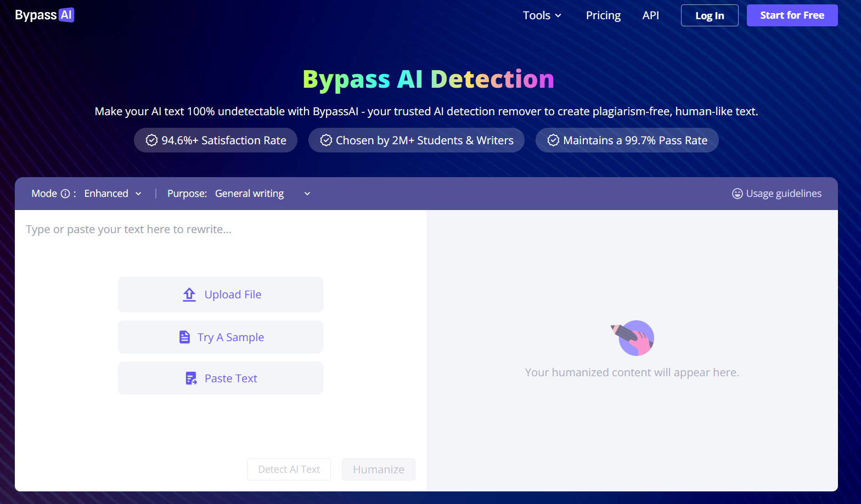Viewport: 861px width, 504px height.
Task: Click the Usage guidelines smiley icon
Action: (x=738, y=194)
